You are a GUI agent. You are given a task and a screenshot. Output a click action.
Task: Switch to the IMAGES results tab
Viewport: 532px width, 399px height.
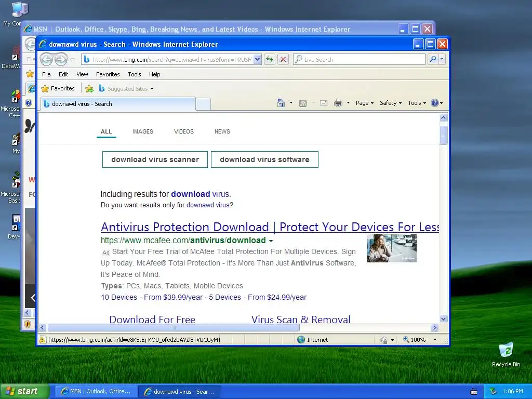point(143,131)
